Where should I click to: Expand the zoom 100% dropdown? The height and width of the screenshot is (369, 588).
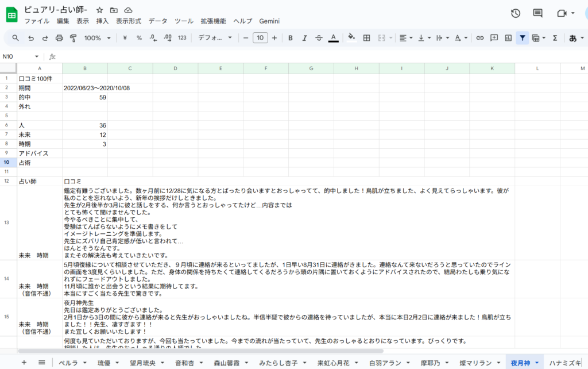[97, 38]
